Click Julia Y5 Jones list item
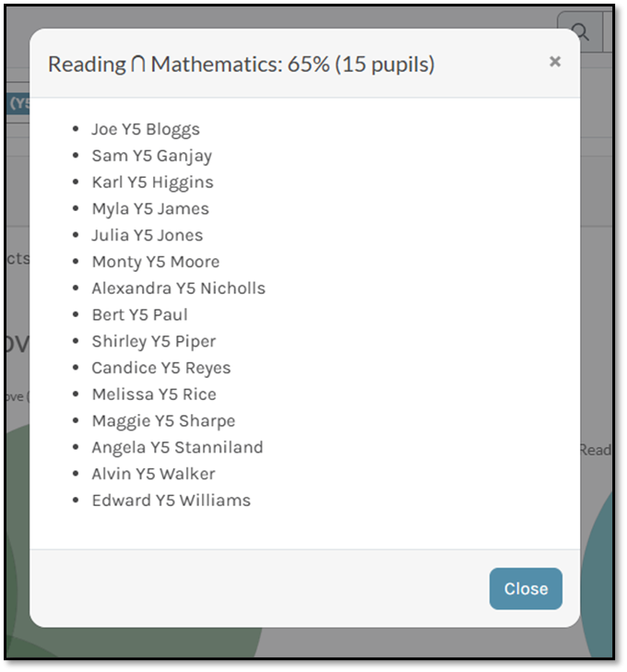Viewport: 627px width, 672px height. pos(147,235)
